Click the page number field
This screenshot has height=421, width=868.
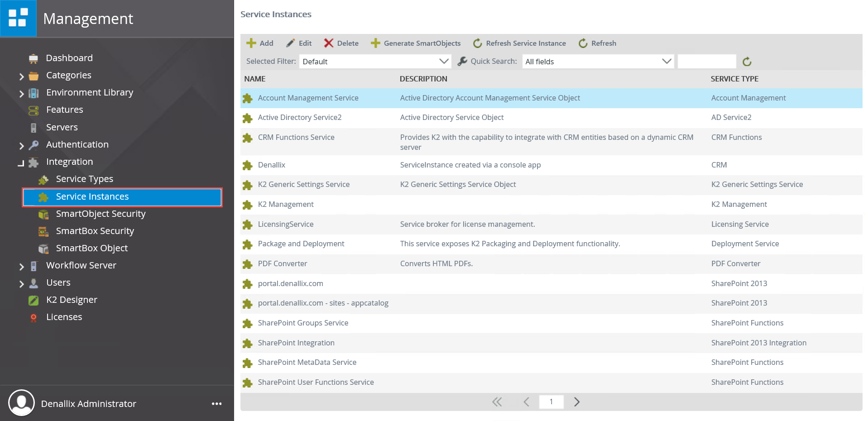(x=551, y=402)
